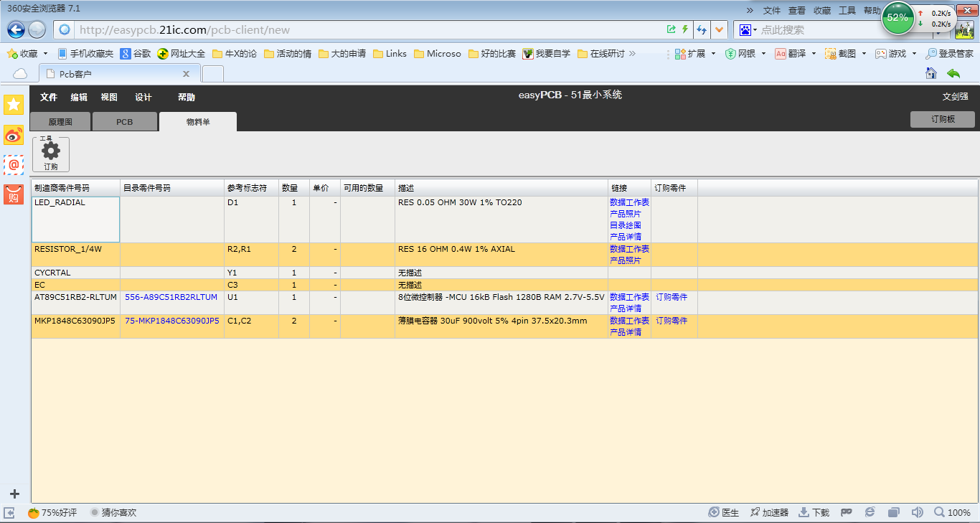Expand the 截图 screenshot dropdown
This screenshot has width=980, height=523.
click(x=864, y=54)
